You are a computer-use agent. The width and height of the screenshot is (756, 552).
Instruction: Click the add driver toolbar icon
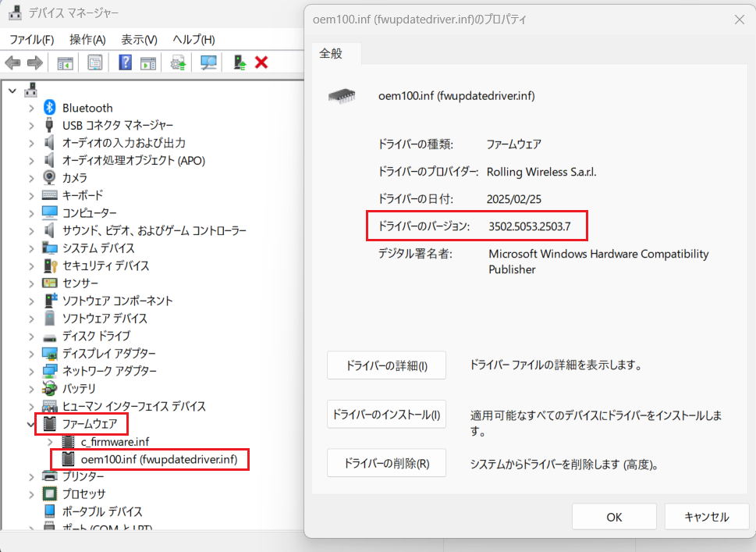pyautogui.click(x=240, y=63)
